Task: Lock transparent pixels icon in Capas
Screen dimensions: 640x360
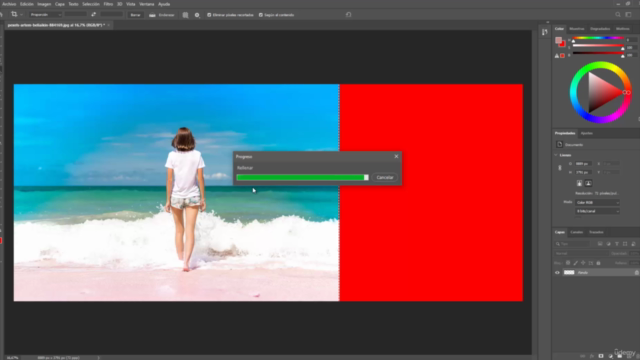Action: coord(568,263)
